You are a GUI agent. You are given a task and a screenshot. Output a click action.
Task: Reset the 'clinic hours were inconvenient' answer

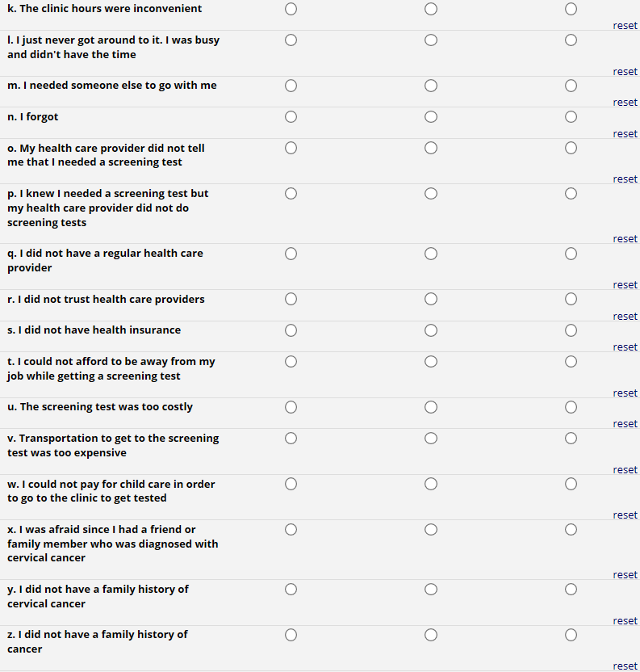[625, 26]
